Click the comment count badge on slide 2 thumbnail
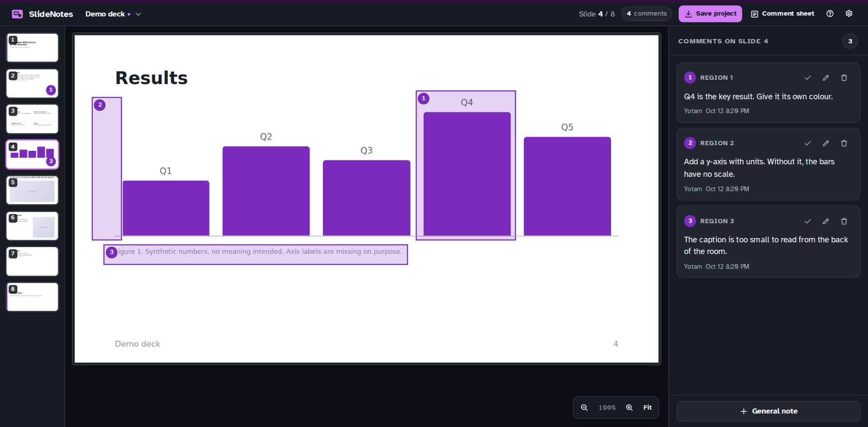The height and width of the screenshot is (427, 868). point(51,90)
